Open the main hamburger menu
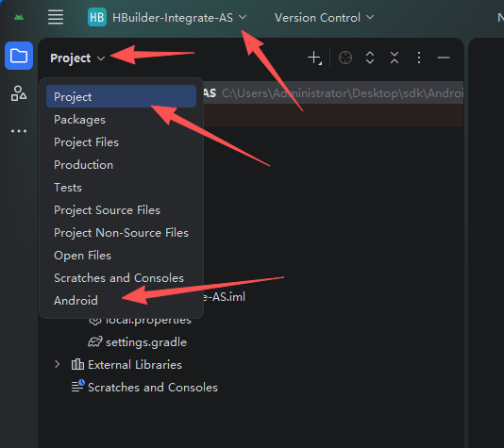 pos(56,17)
